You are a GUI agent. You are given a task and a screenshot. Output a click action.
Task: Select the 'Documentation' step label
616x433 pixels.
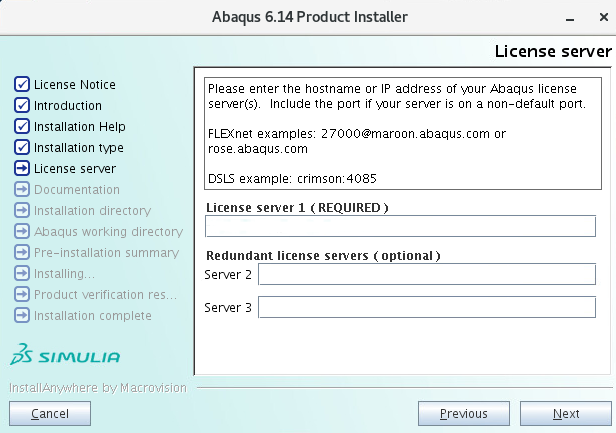(x=77, y=189)
